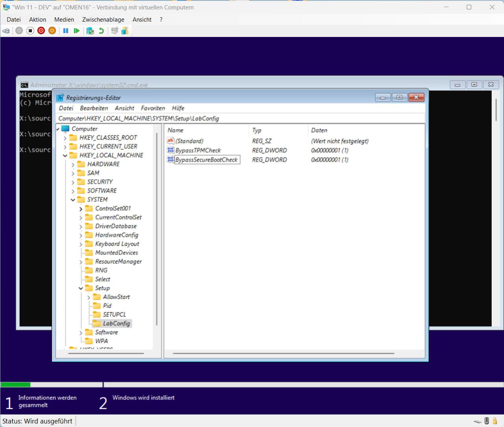
Task: Click the BypassSecureBootCheck DWORD value icon
Action: coord(170,159)
